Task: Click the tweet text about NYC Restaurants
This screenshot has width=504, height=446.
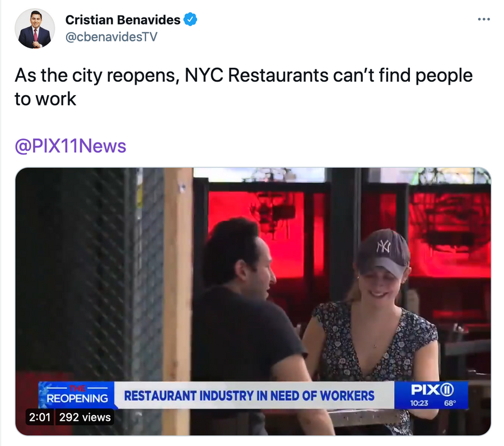Action: pos(244,87)
